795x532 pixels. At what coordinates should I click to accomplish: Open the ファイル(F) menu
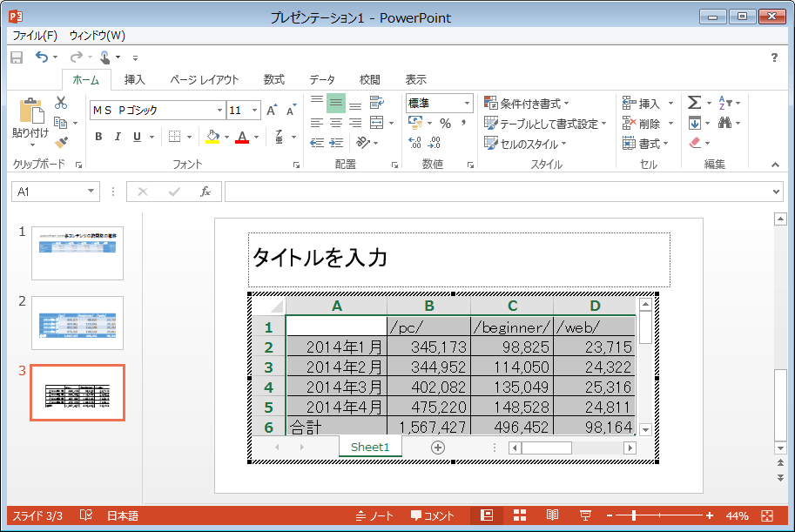(35, 36)
